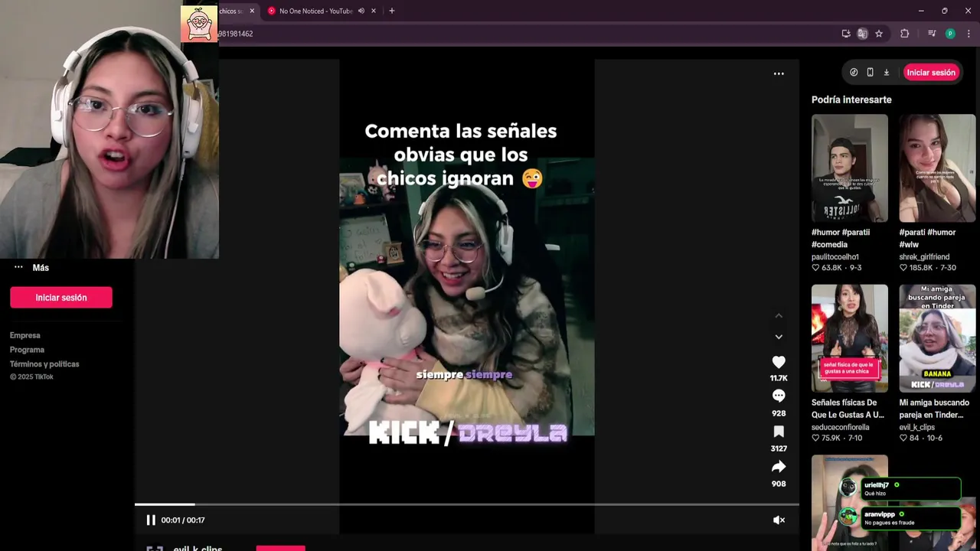Viewport: 980px width, 551px height.
Task: Go to previous video with up chevron
Action: 779,315
